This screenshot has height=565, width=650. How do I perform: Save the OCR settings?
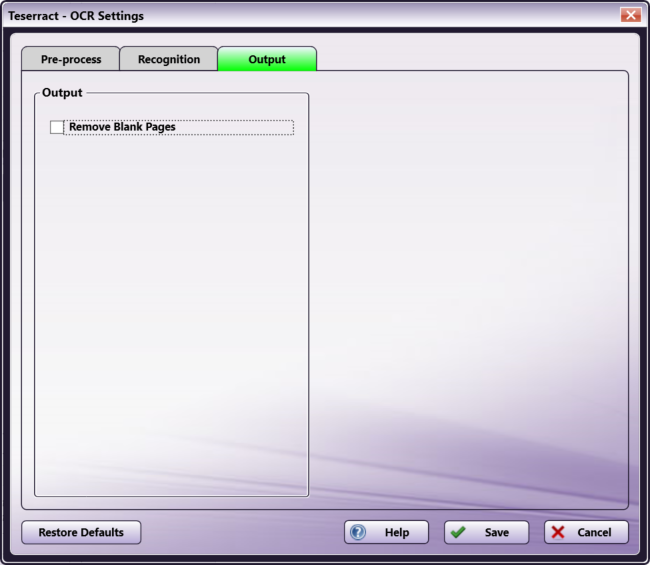[x=487, y=532]
